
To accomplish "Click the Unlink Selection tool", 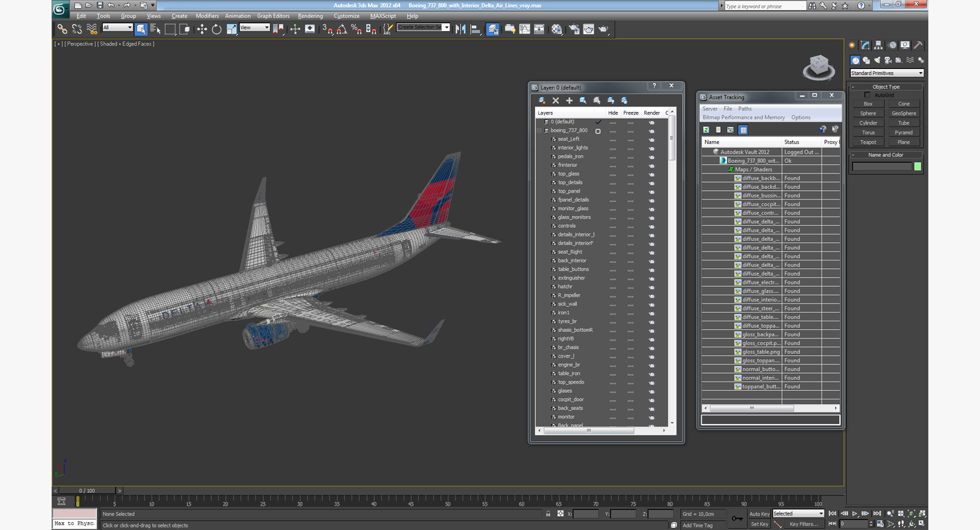I will (77, 28).
